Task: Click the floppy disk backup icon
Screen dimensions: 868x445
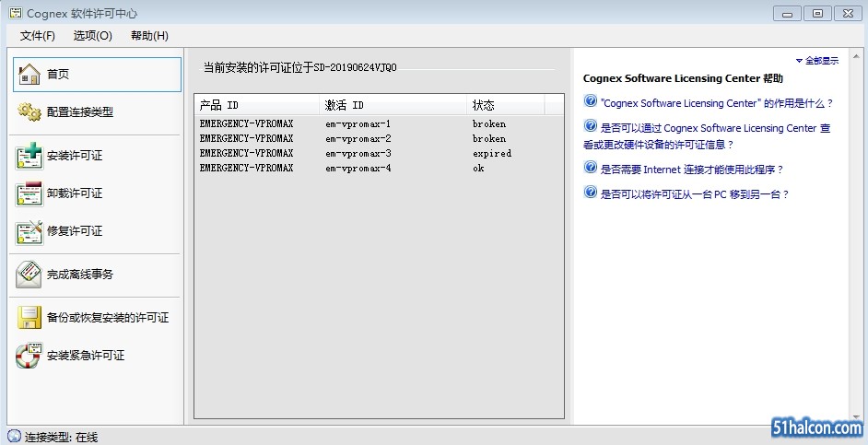Action: (x=29, y=318)
